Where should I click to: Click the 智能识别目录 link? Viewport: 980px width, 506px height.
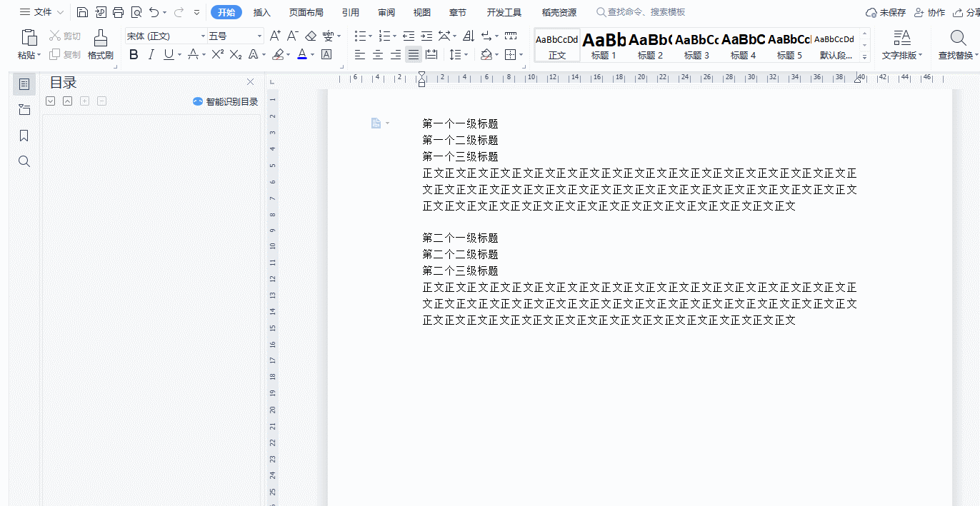231,101
